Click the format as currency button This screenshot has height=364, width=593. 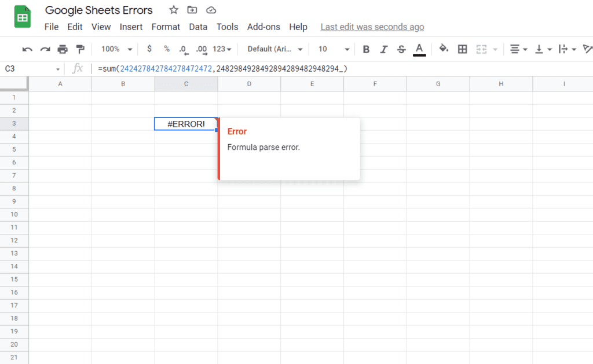tap(149, 49)
